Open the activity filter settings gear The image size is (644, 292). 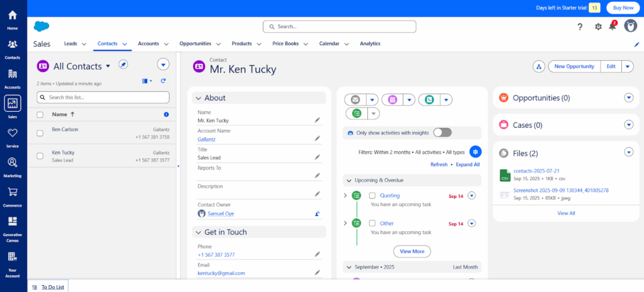click(475, 151)
